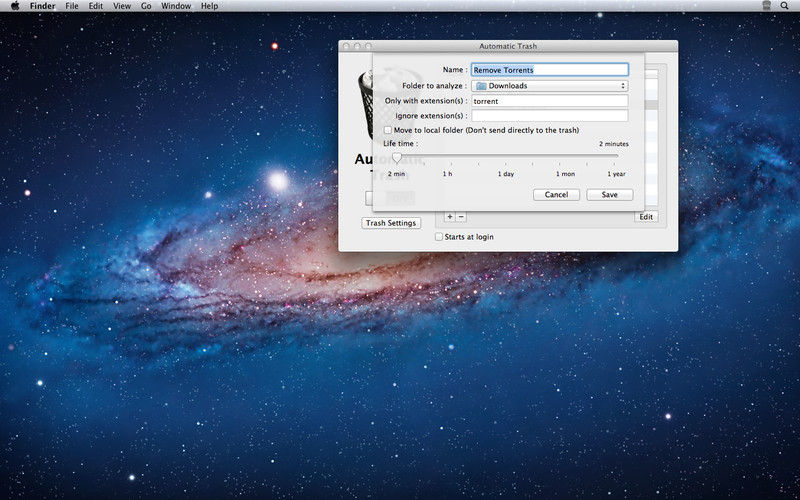Click the Name input field

click(x=549, y=70)
